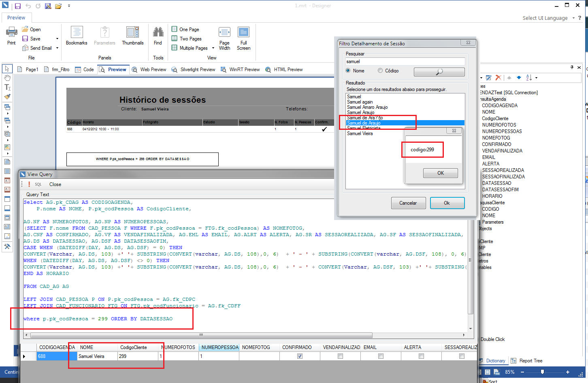
Task: Open Save dropdown arrow
Action: click(57, 39)
